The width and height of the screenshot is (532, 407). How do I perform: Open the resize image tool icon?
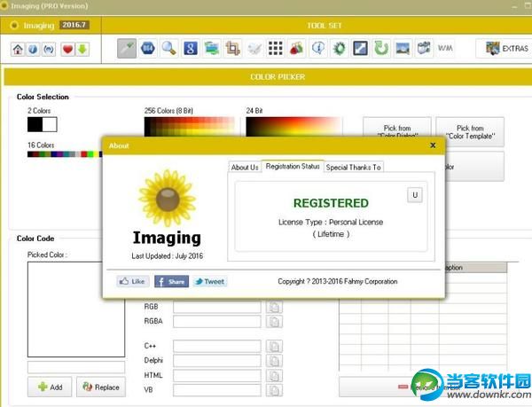click(360, 49)
